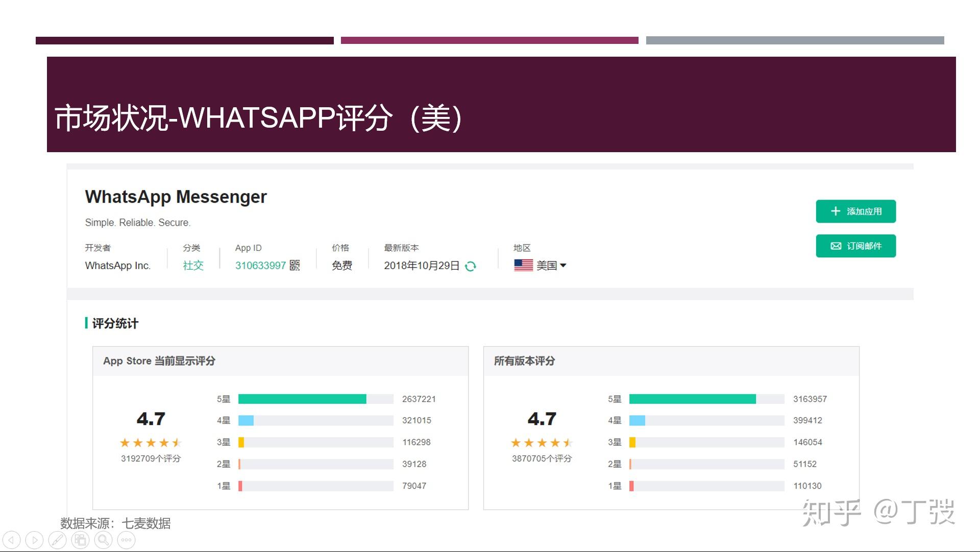The image size is (980, 552).
Task: Click the value 399412
Action: click(x=807, y=420)
